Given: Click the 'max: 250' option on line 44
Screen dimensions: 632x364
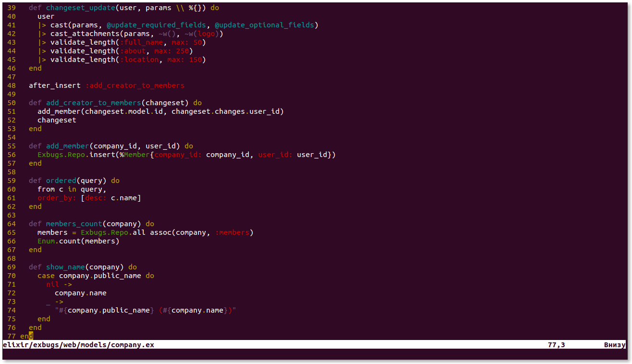Looking at the screenshot, I should (172, 51).
